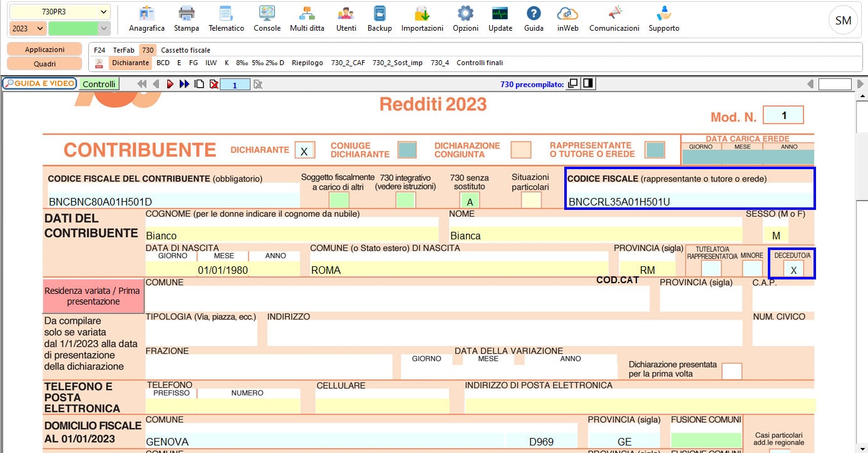Open the inWeb cloud icon

(x=567, y=19)
